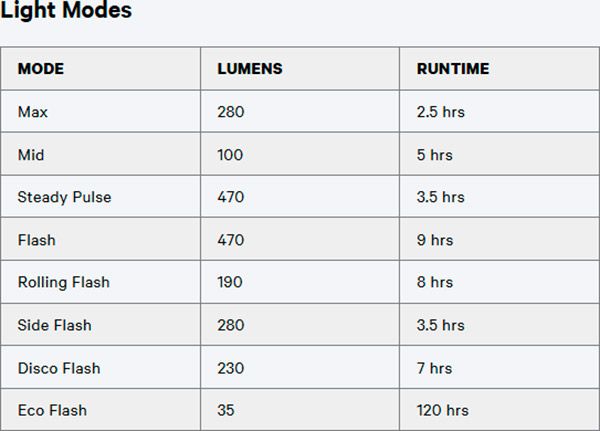Select the LUMENS column header
Screen dimensions: 600x431
tap(250, 69)
